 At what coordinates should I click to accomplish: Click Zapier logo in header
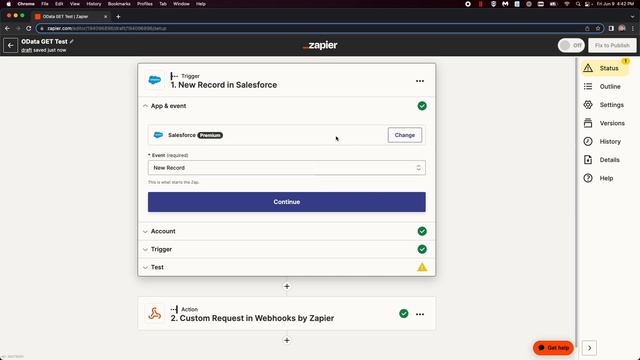coord(320,45)
